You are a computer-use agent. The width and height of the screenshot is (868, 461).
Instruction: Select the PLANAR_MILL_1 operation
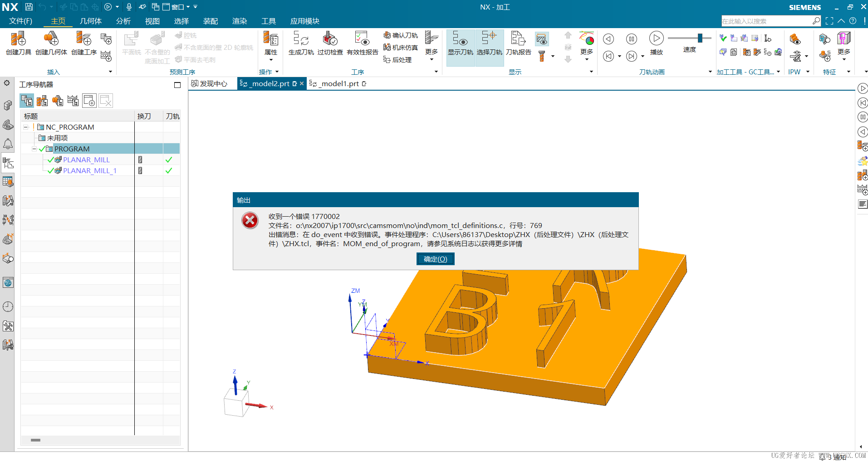point(90,170)
